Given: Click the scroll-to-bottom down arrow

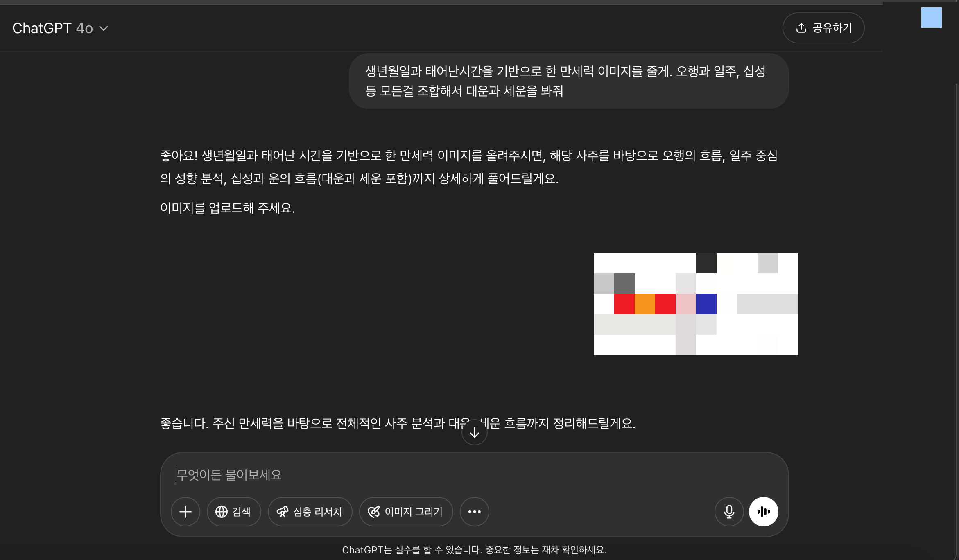Looking at the screenshot, I should (474, 432).
